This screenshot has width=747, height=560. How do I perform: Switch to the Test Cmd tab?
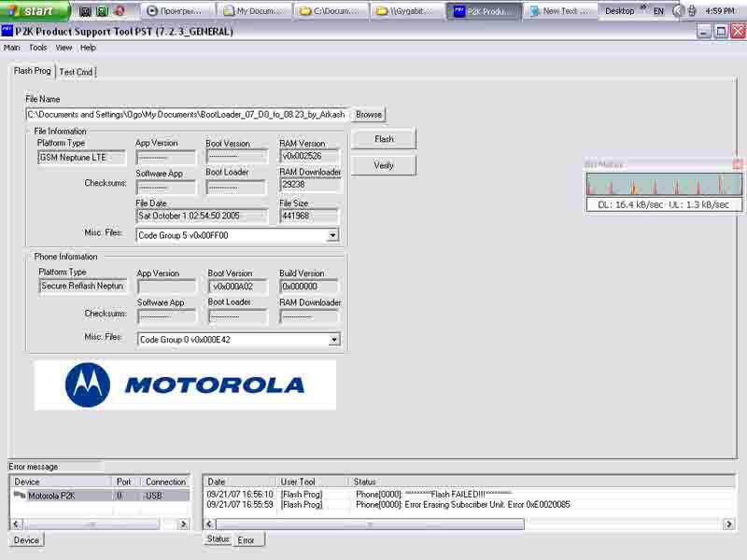tap(76, 72)
